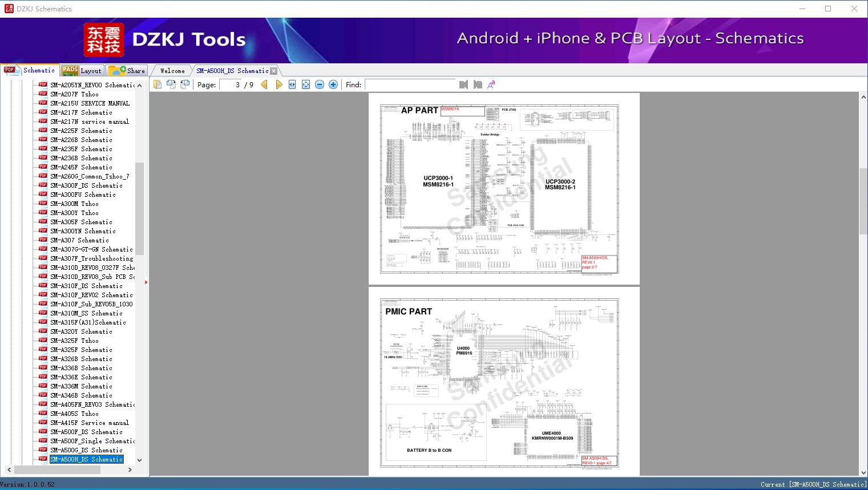The image size is (868, 490).
Task: Click the PDF icon beside SM-A405S Tshoo
Action: pos(43,414)
